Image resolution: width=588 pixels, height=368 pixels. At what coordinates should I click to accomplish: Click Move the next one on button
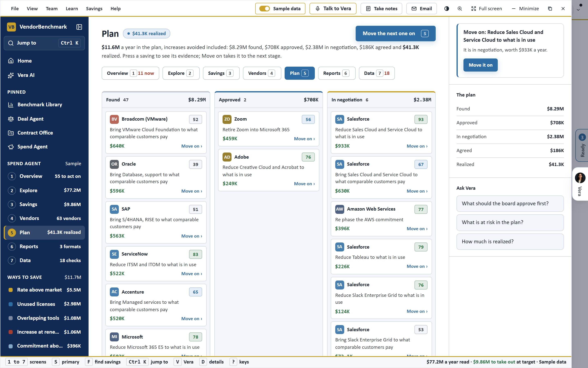(395, 33)
